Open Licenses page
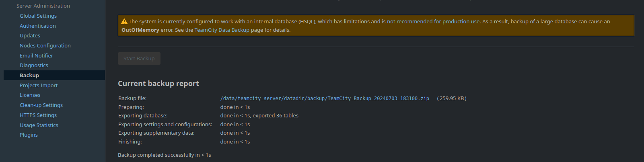The height and width of the screenshot is (162, 644). click(30, 95)
